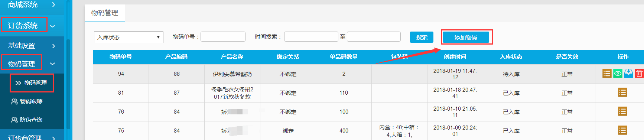Click the 单品码数量 column header
644x140 pixels.
click(344, 57)
